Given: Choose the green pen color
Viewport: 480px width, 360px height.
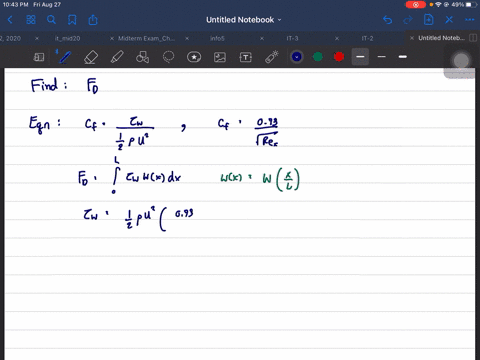Looking at the screenshot, I should (x=318, y=57).
